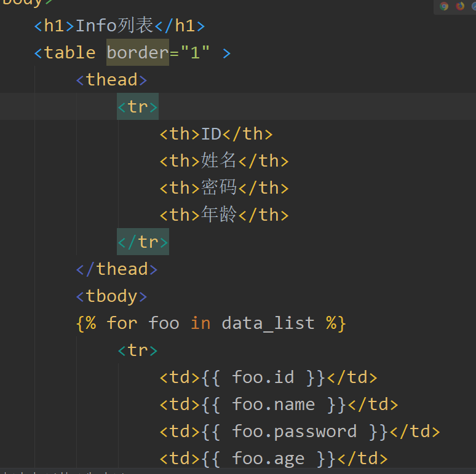Click the '{{ foo.id }}' cell line

(268, 377)
